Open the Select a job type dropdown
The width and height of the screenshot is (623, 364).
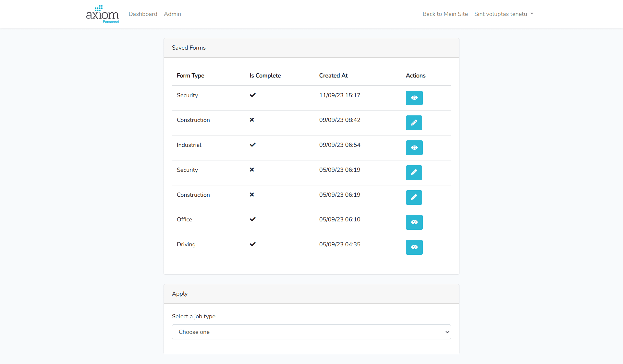[x=311, y=332]
